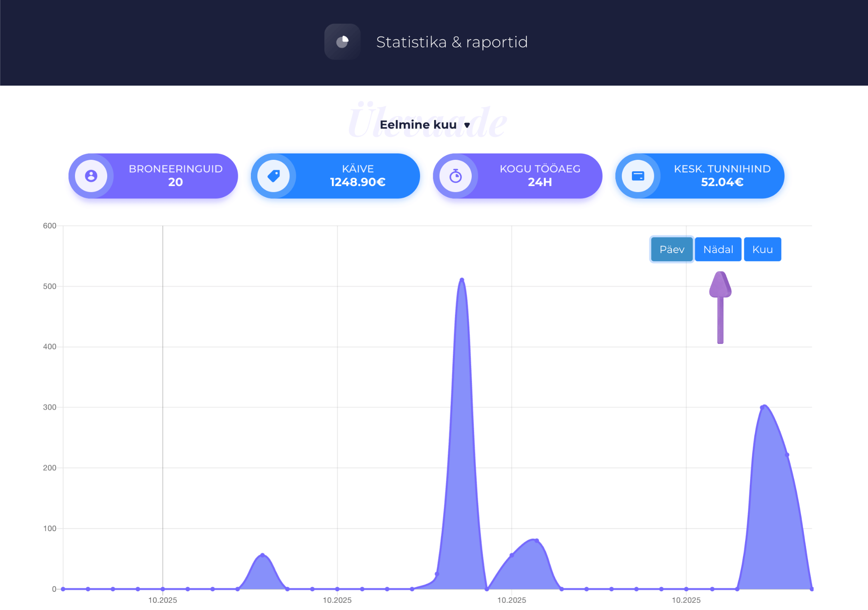This screenshot has width=868, height=610.
Task: Switch chart to Nädal view
Action: pyautogui.click(x=718, y=249)
